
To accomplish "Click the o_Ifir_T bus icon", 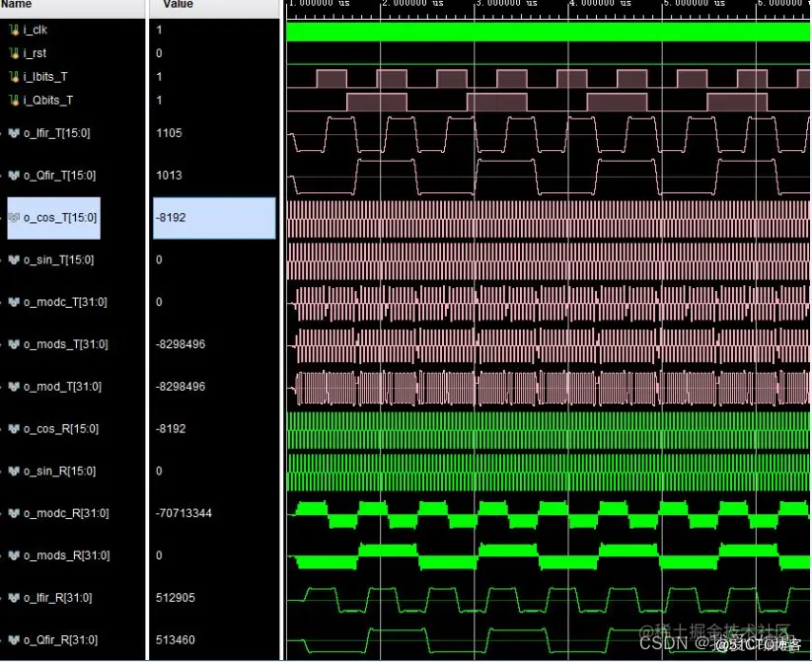I will [x=14, y=133].
